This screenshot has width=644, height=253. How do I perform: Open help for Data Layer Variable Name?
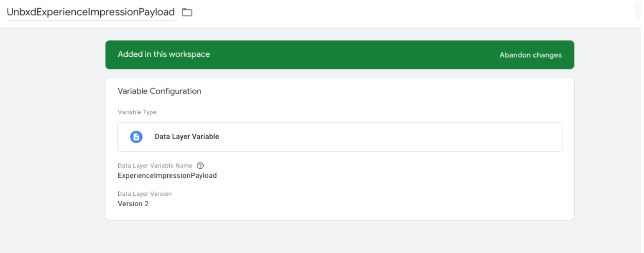click(x=200, y=166)
